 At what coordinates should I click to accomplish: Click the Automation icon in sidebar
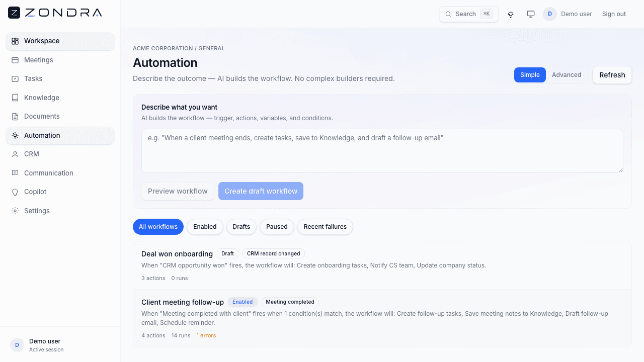click(x=15, y=135)
